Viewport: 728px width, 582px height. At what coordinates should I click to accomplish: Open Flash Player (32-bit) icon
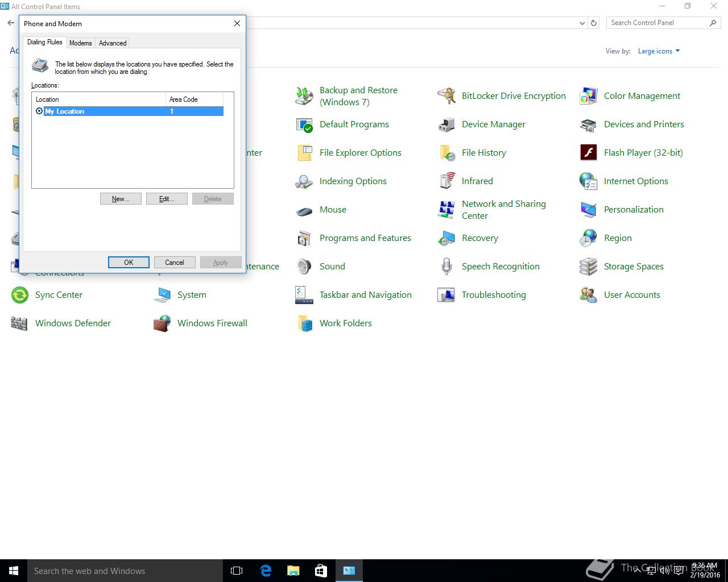[x=589, y=153]
